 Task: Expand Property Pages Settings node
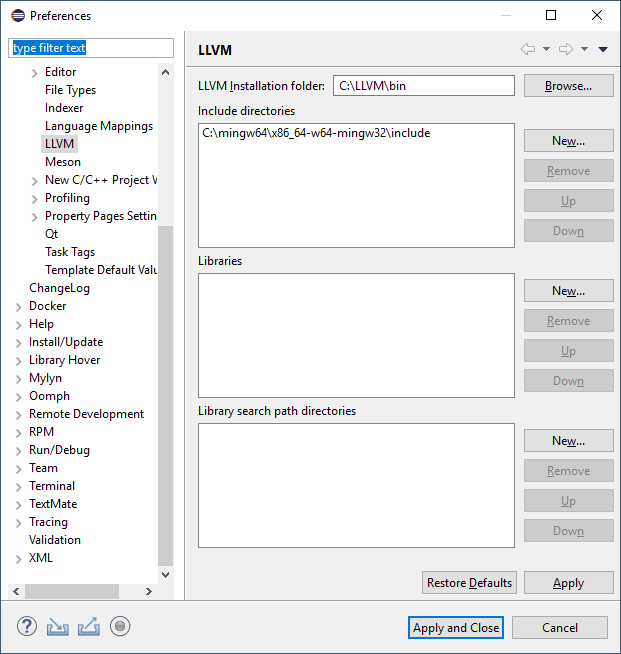click(35, 217)
